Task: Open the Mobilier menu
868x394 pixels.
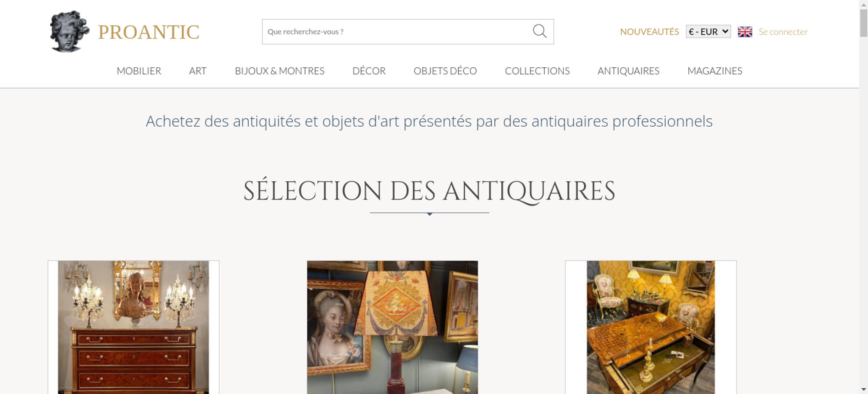Action: [x=139, y=71]
